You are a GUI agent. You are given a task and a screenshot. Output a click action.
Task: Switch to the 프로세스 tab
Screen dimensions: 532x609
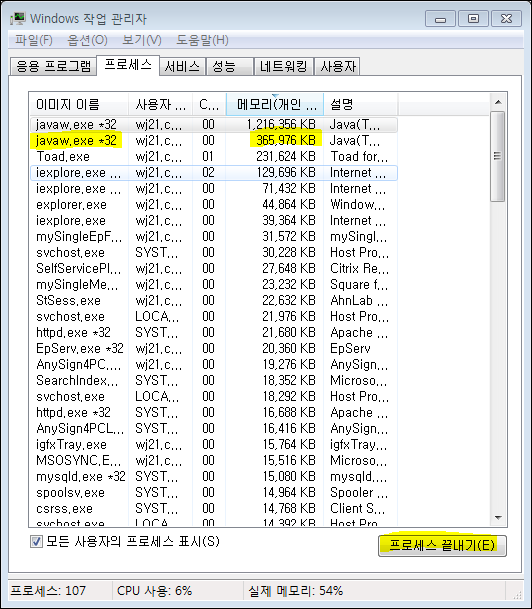tap(128, 65)
